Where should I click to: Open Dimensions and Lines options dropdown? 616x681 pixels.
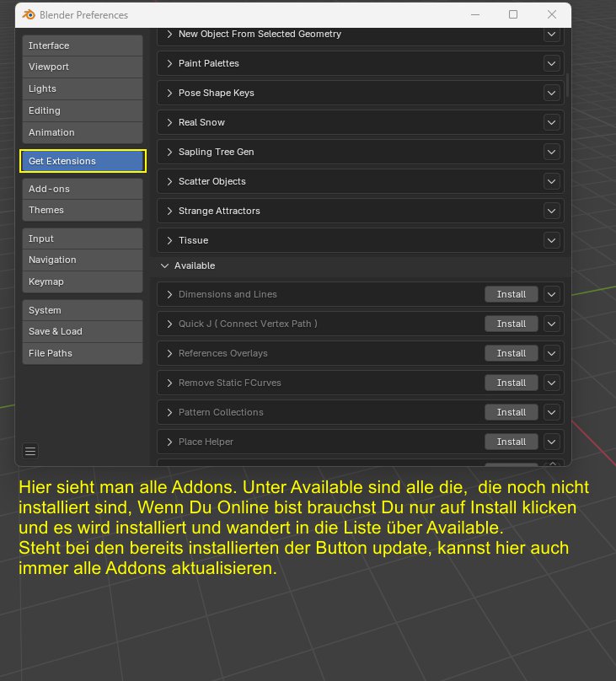click(551, 294)
